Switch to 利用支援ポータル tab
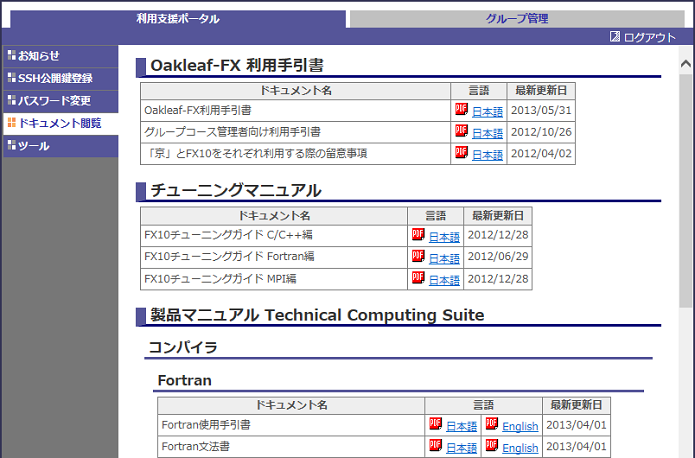This screenshot has height=458, width=695. pos(178,19)
